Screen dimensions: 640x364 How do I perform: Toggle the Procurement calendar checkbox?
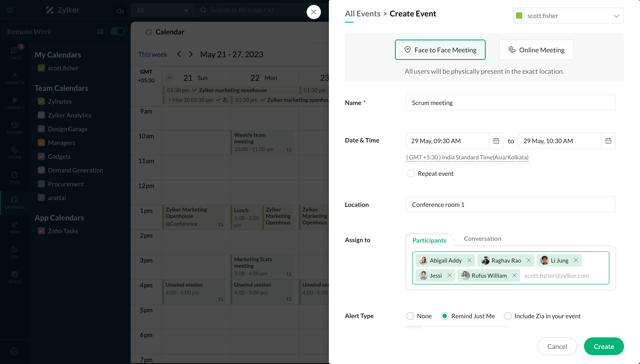point(41,184)
